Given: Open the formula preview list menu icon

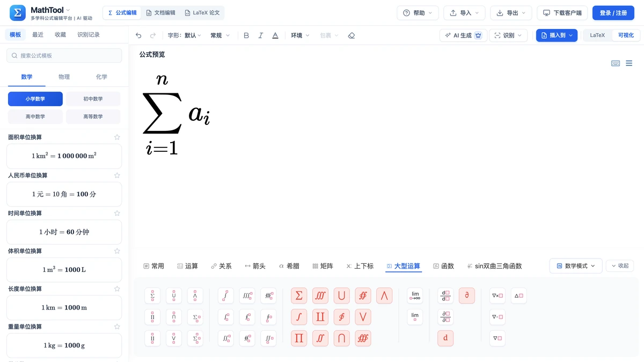Looking at the screenshot, I should [x=629, y=63].
